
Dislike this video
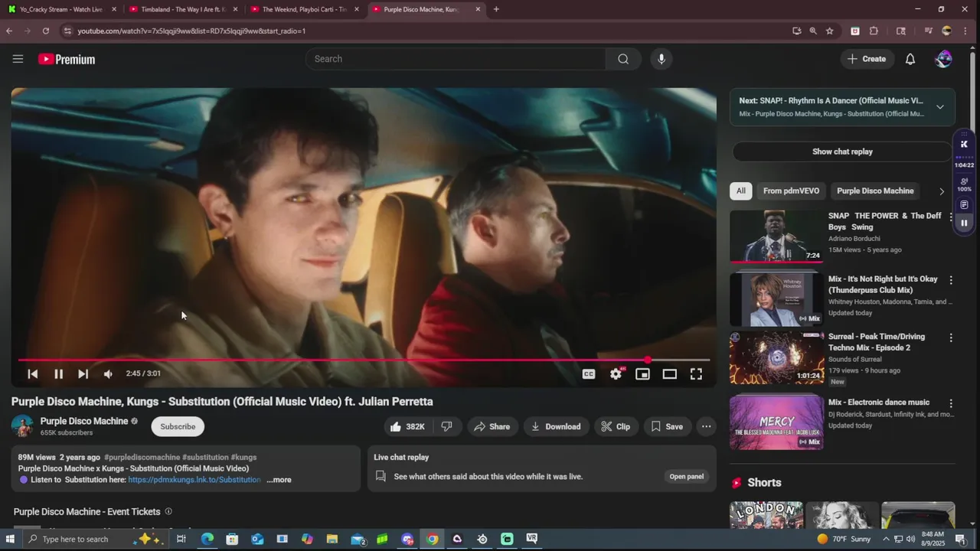pos(447,426)
